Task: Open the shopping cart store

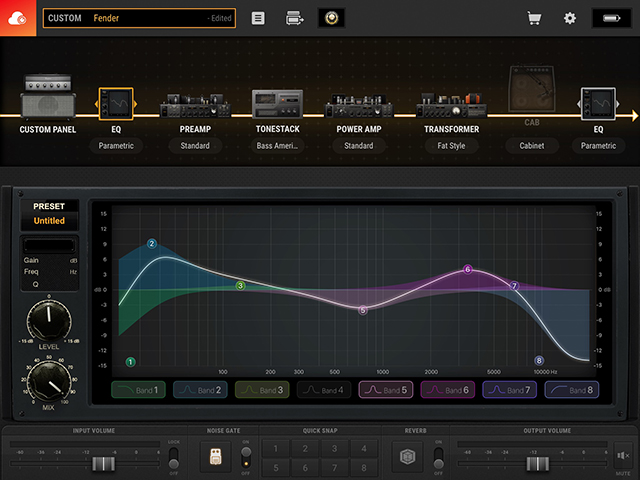Action: [x=535, y=18]
